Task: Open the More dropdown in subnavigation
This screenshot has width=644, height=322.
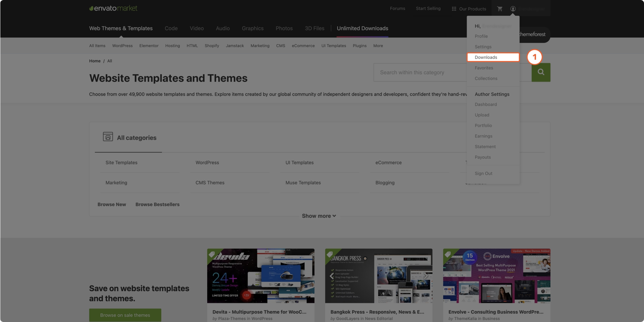Action: click(378, 46)
